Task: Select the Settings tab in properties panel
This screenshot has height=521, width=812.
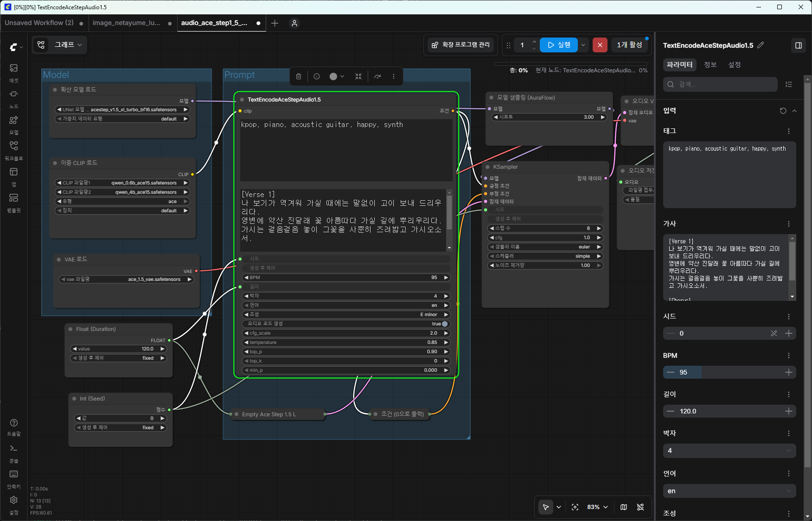Action: click(735, 65)
